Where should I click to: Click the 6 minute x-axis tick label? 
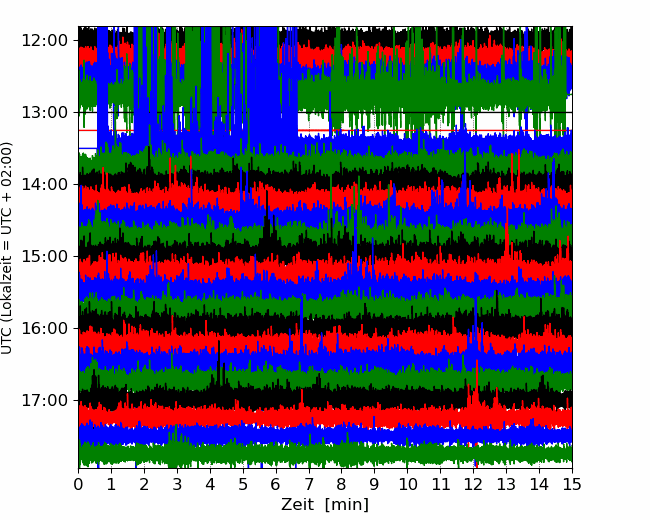276,484
